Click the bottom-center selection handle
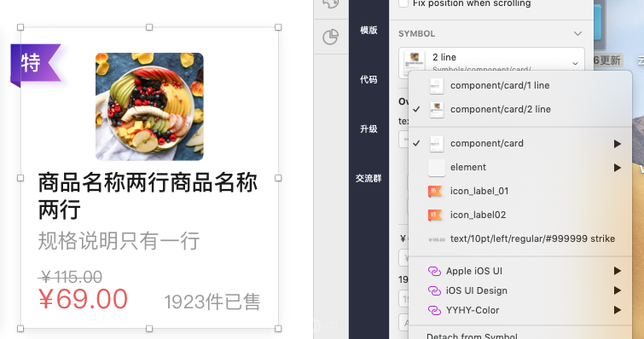 coord(149,329)
